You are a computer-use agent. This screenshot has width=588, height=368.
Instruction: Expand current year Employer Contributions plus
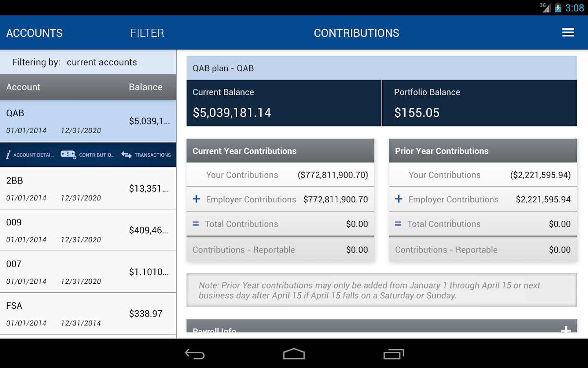click(x=196, y=199)
